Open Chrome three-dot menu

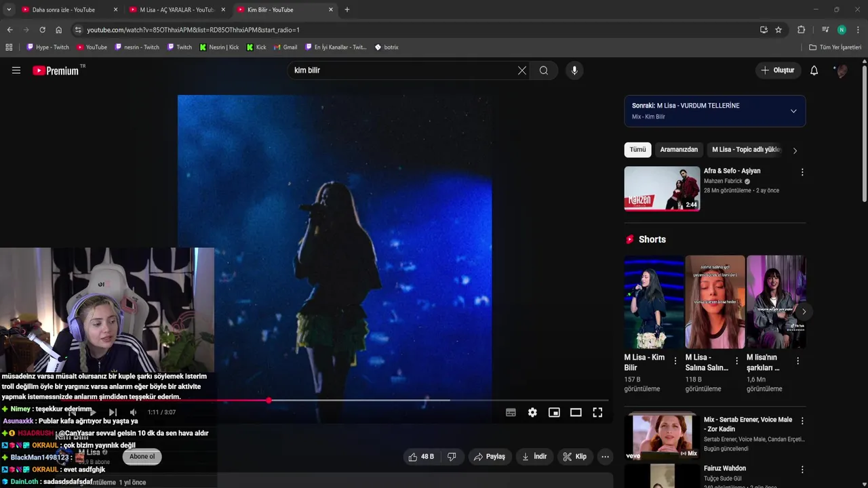click(859, 30)
